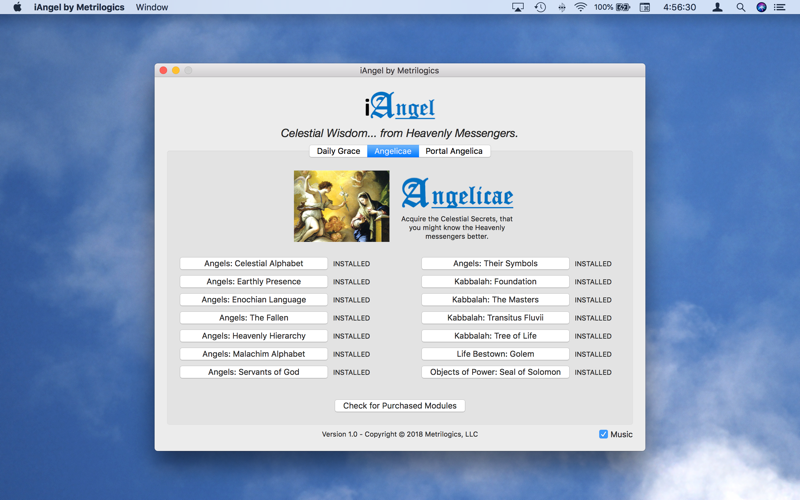Click the user account icon in the menu bar
Viewport: 800px width, 500px height.
[x=717, y=7]
